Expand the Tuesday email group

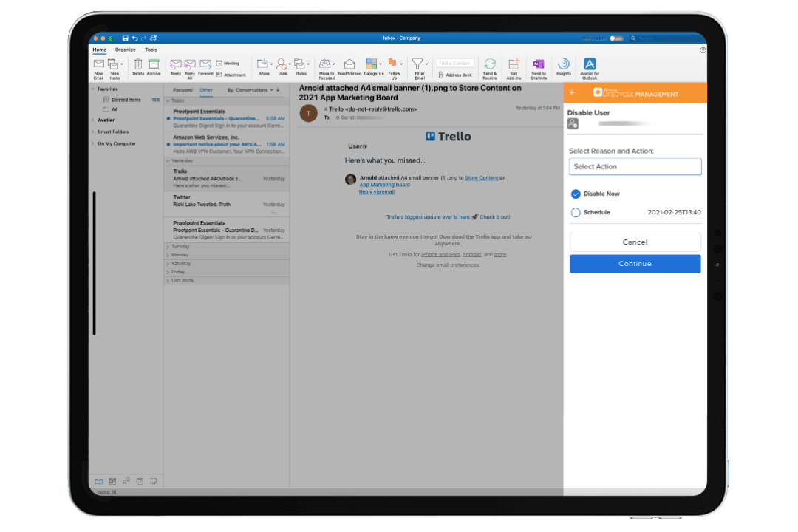[168, 247]
